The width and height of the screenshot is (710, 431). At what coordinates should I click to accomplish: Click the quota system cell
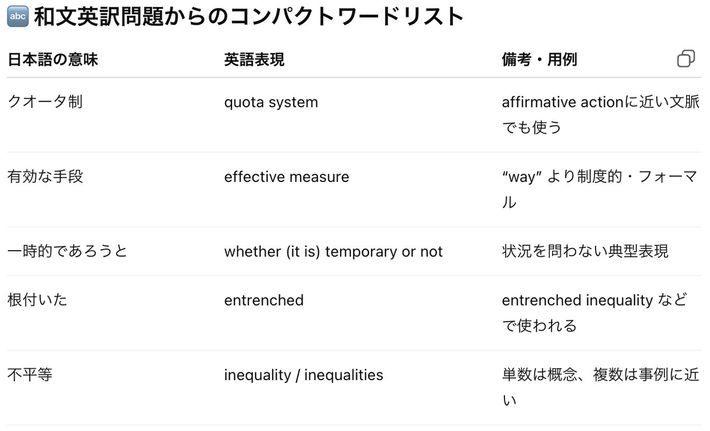271,102
